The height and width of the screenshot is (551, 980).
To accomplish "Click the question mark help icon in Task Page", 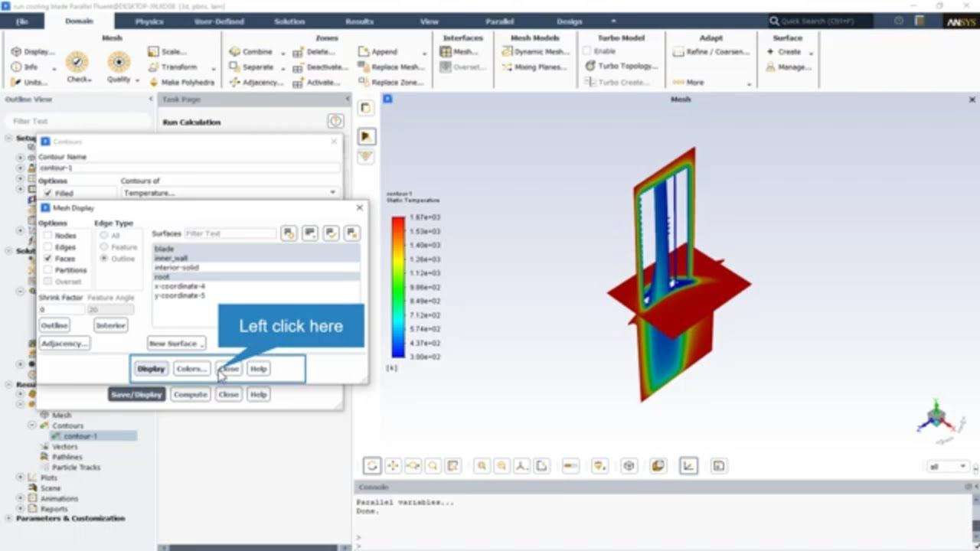I will point(335,122).
